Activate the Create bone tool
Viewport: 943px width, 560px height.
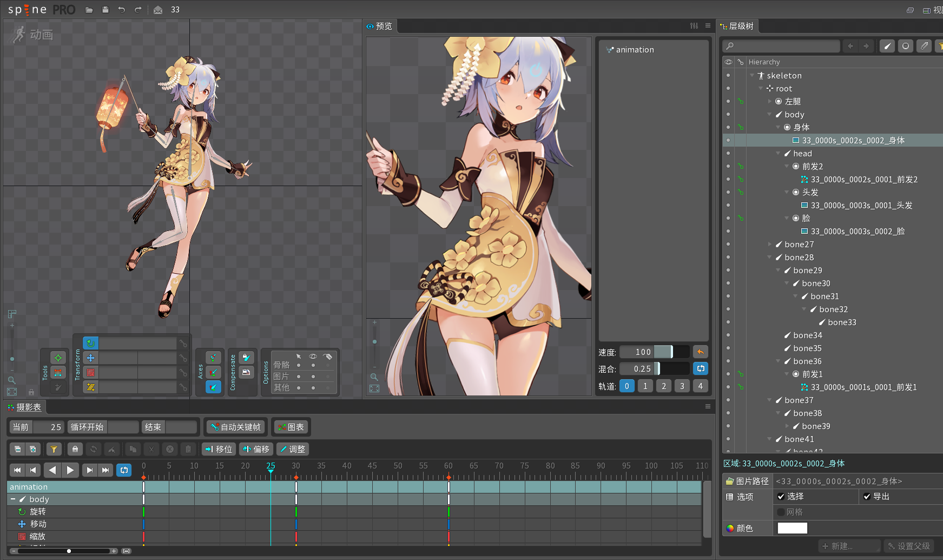[x=58, y=387]
